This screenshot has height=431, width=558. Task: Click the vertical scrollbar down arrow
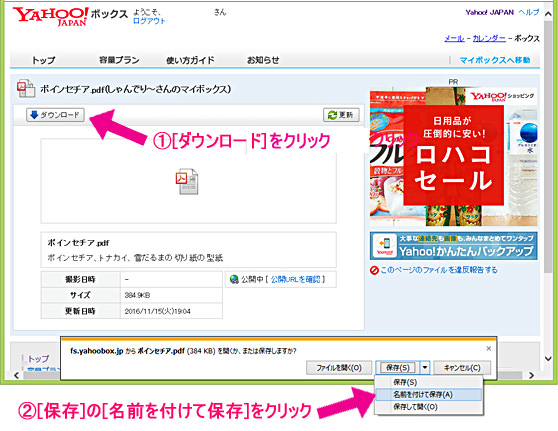[548, 358]
